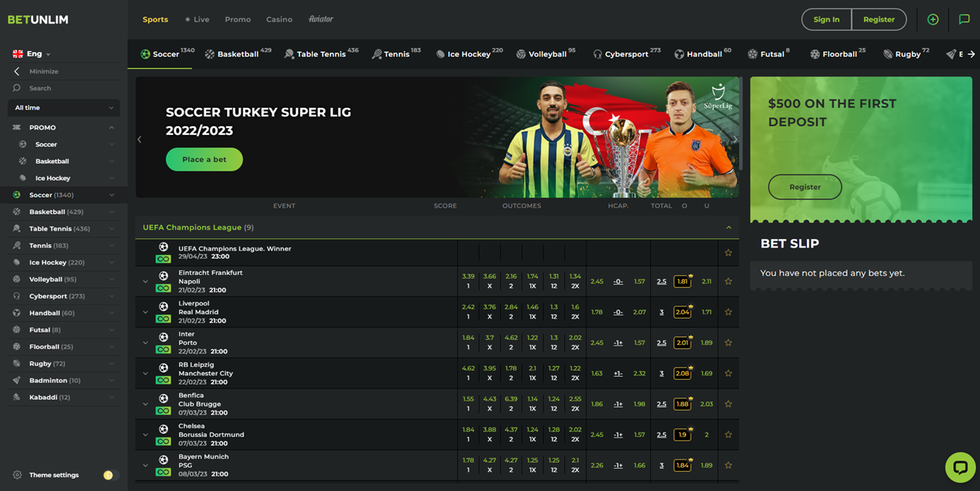Image resolution: width=980 pixels, height=491 pixels.
Task: Click live stream icon for Chelsea match
Action: pos(163,441)
